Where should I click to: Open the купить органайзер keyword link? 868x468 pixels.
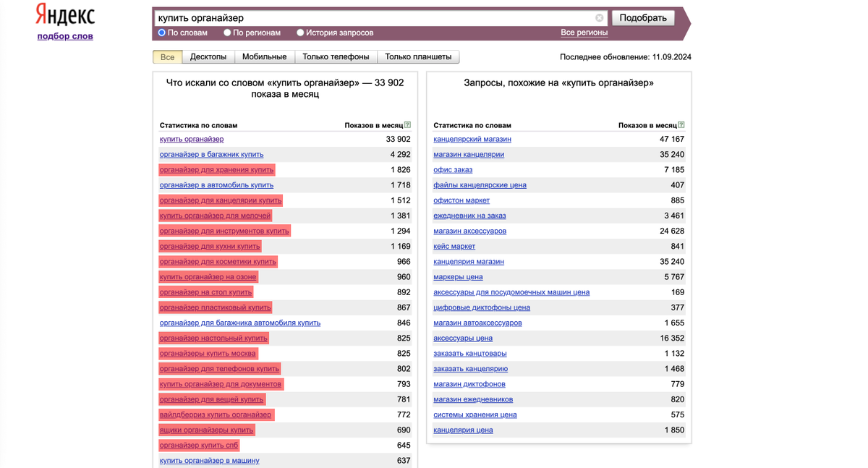[192, 139]
